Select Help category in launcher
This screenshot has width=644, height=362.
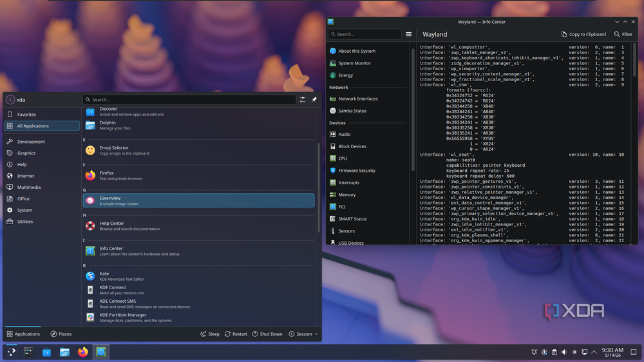click(x=41, y=164)
